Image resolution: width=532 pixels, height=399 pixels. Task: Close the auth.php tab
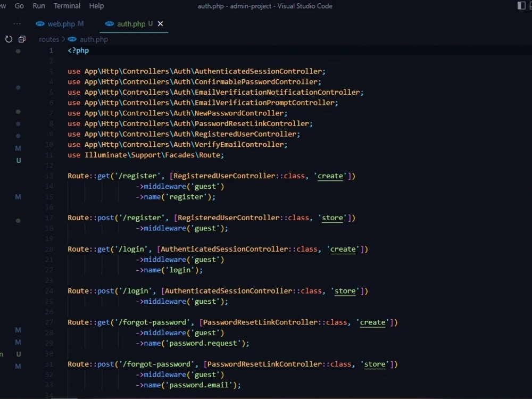coord(161,24)
